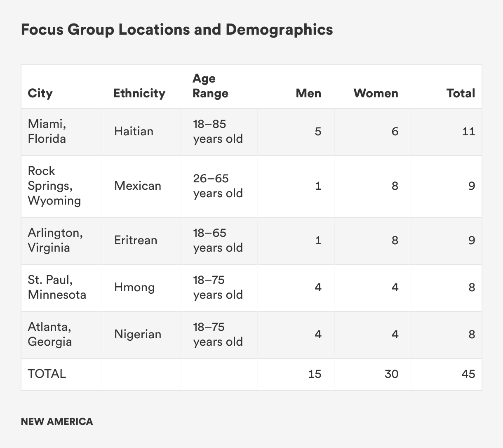Select the Nigerian ethnicity cell
The width and height of the screenshot is (503, 448).
[x=138, y=334]
